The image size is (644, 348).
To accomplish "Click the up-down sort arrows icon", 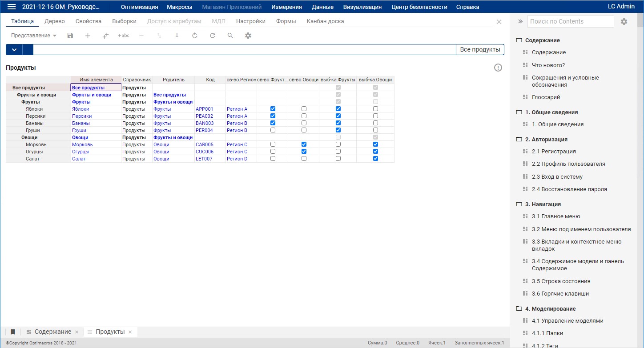I will click(x=159, y=36).
